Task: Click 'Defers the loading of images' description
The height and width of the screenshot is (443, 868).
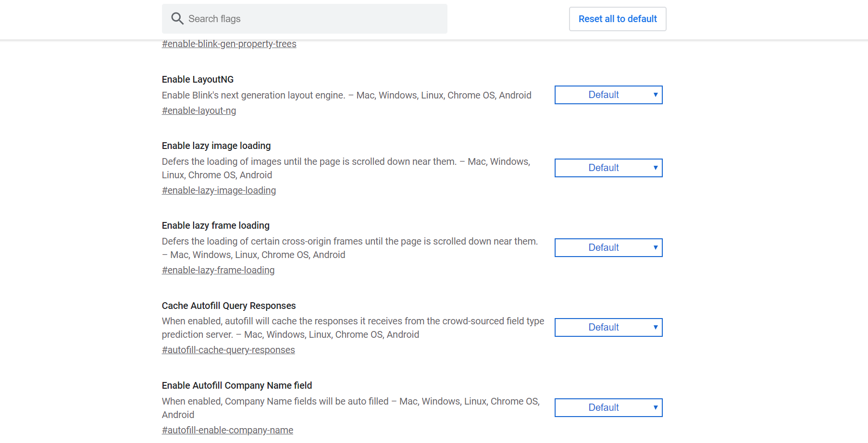Action: (x=346, y=168)
